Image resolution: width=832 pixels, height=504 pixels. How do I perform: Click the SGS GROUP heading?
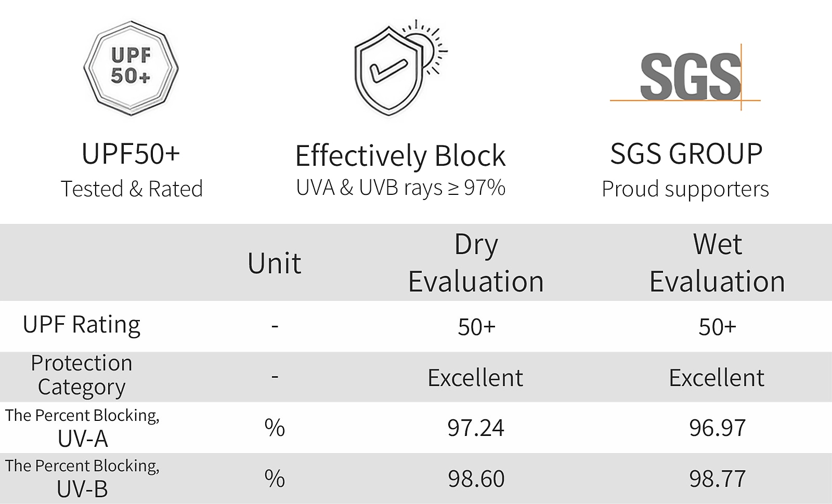(x=686, y=154)
